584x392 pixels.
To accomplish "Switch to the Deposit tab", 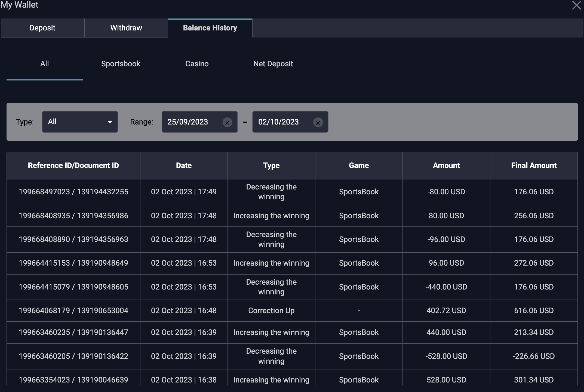I will click(x=42, y=28).
